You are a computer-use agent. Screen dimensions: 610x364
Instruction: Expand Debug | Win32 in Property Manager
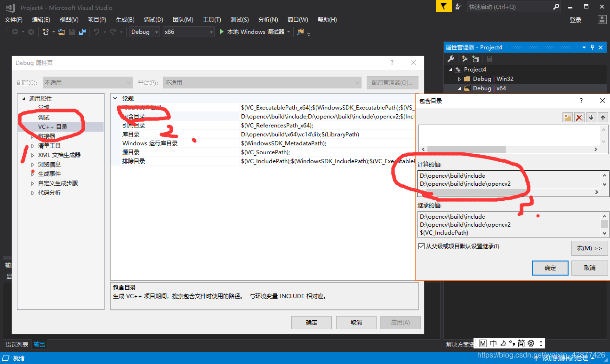click(459, 79)
